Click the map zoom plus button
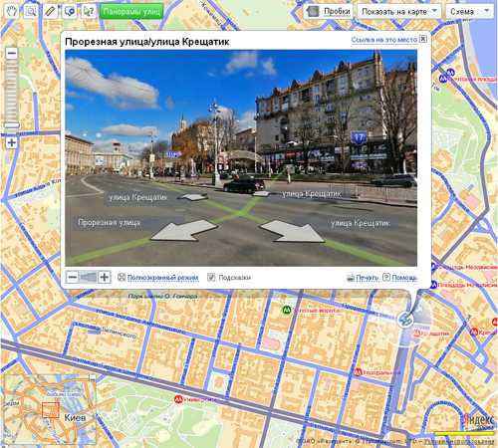The image size is (498, 448). point(12,142)
